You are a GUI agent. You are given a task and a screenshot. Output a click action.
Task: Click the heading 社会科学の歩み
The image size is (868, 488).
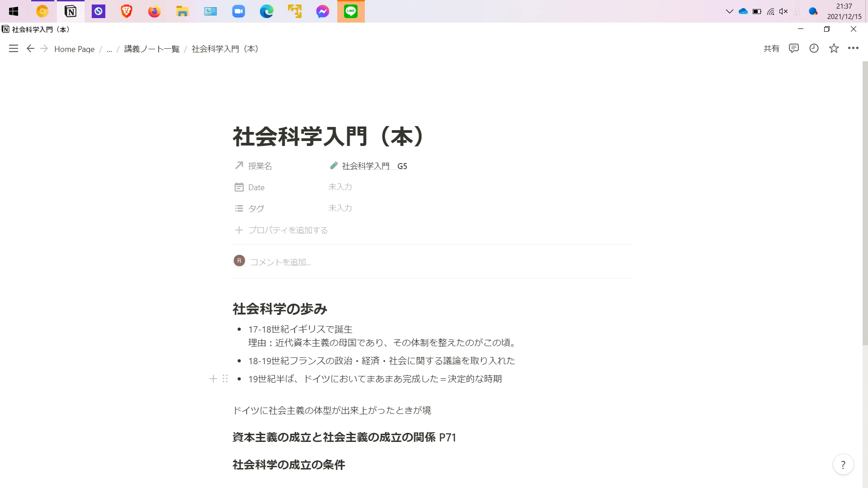(280, 309)
